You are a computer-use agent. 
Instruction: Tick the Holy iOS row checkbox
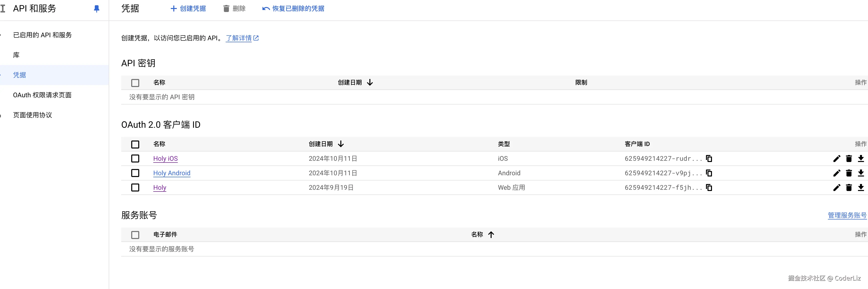point(135,158)
